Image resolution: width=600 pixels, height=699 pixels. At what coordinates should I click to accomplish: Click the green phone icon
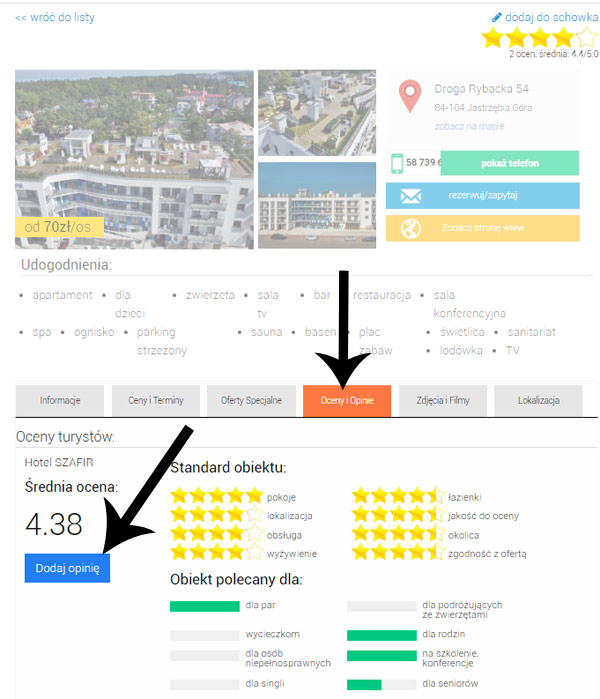tap(397, 163)
